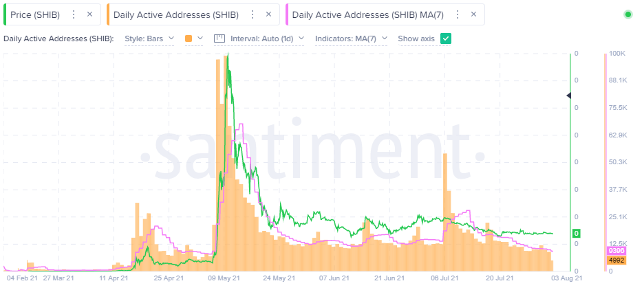Click the 50.3K axis label
644x290 pixels.
coord(617,162)
